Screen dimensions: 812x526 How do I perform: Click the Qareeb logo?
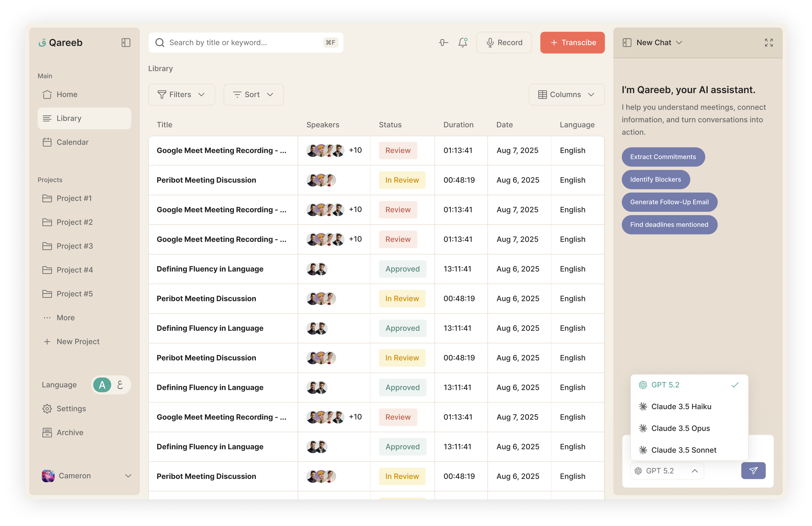(61, 43)
